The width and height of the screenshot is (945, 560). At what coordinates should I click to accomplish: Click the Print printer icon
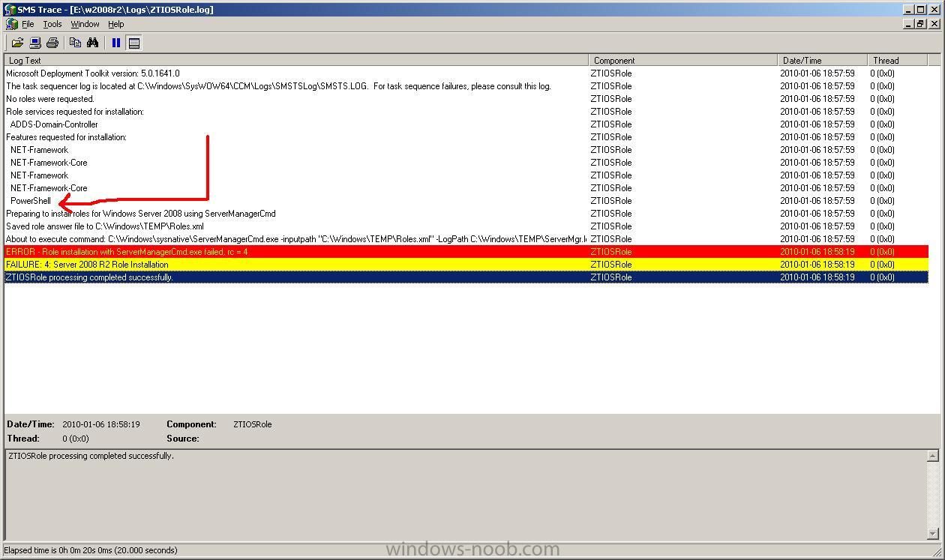click(x=52, y=43)
